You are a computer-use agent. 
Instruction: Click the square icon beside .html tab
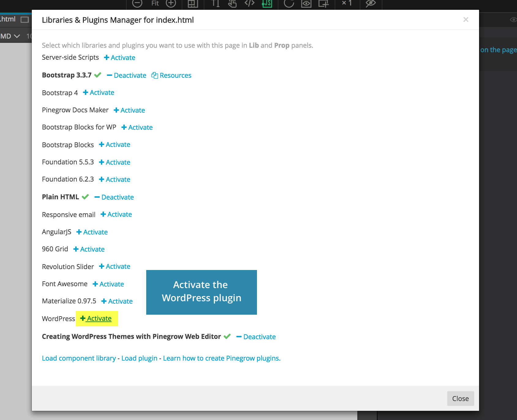click(x=24, y=20)
